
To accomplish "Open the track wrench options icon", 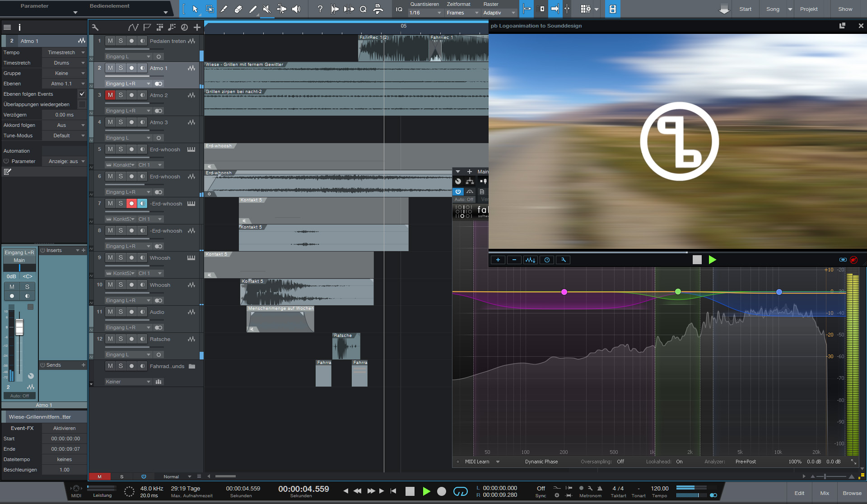I will point(95,28).
